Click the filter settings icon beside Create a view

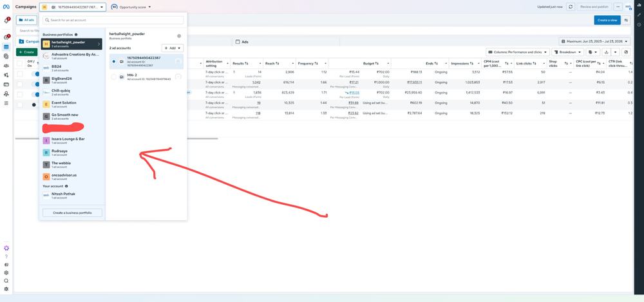627,20
